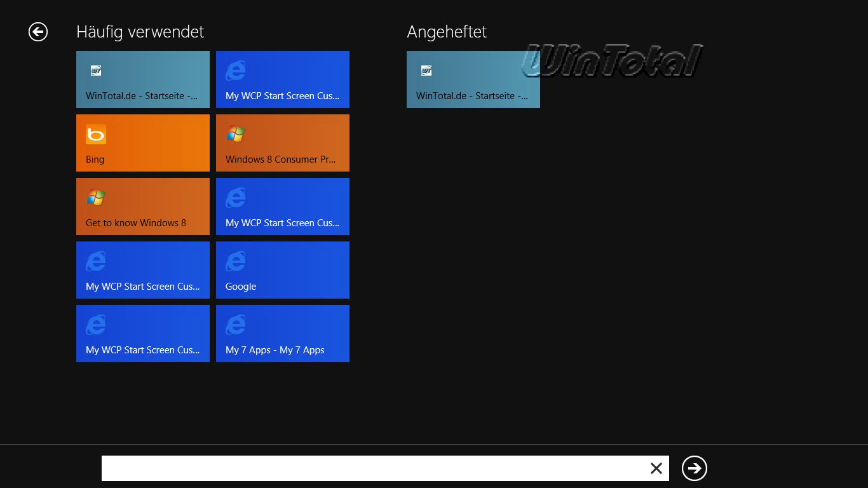Screen dimensions: 868x488
Task: Open pinned WinTotal.de tile under Angeheftet
Action: pyautogui.click(x=473, y=79)
